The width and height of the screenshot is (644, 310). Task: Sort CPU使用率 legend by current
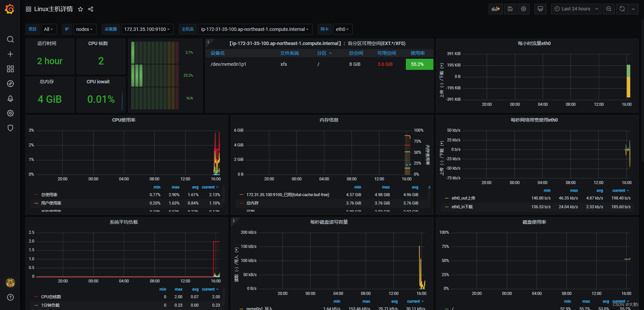click(x=210, y=187)
